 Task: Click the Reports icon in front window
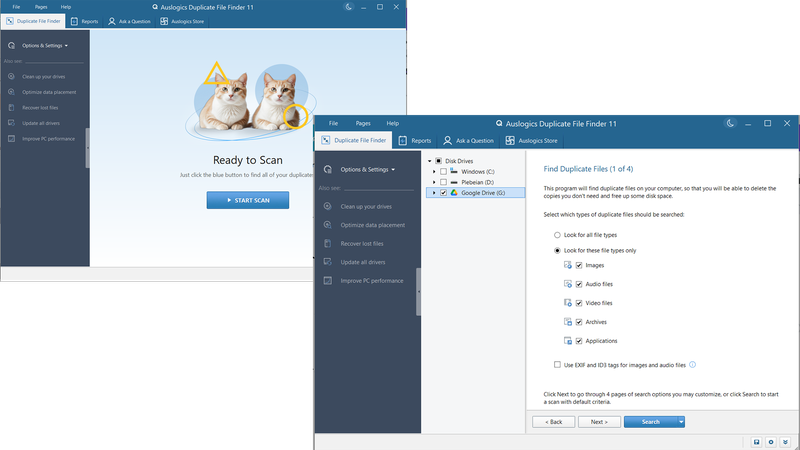[x=403, y=140]
